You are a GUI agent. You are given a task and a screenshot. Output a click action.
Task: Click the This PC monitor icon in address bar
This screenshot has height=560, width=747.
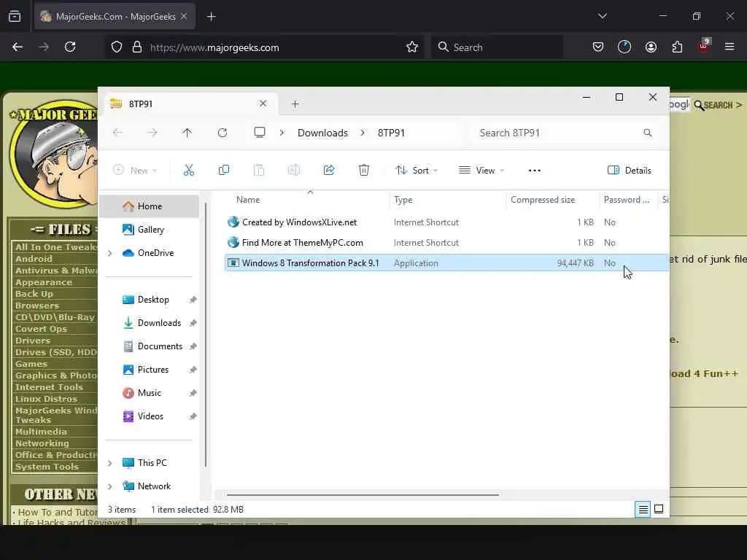pyautogui.click(x=260, y=133)
